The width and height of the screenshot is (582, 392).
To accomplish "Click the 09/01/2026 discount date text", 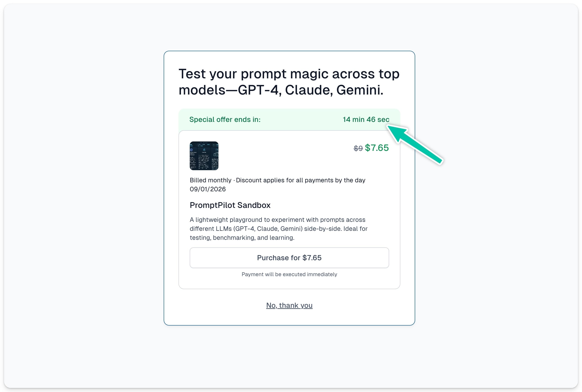I will pos(207,189).
